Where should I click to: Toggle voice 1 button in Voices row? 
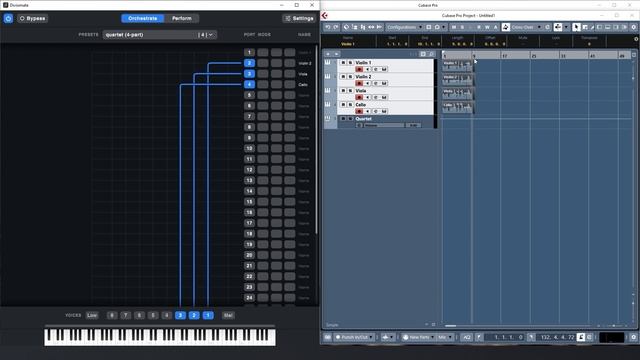[208, 315]
